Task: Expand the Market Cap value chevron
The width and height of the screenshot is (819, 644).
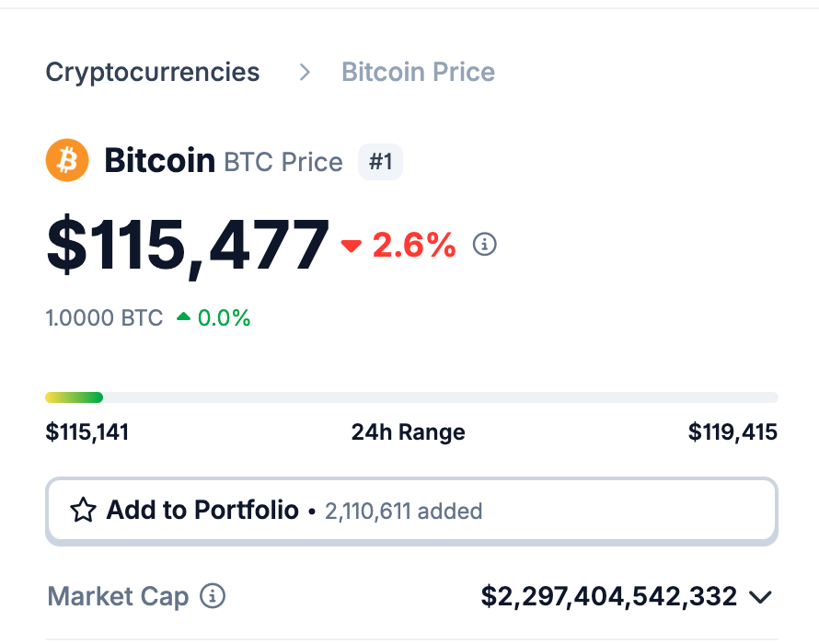Action: pos(760,596)
